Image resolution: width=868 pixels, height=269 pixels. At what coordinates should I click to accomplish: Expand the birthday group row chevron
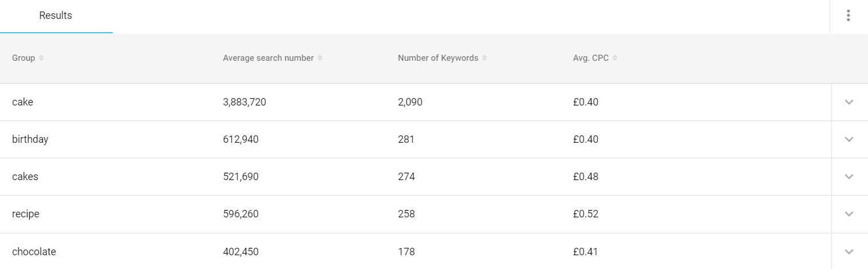(x=849, y=139)
